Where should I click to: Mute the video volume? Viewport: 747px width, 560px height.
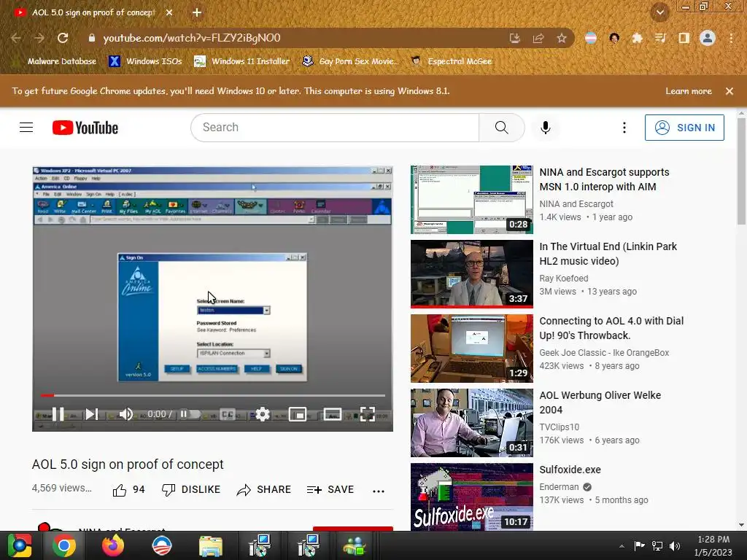point(125,414)
